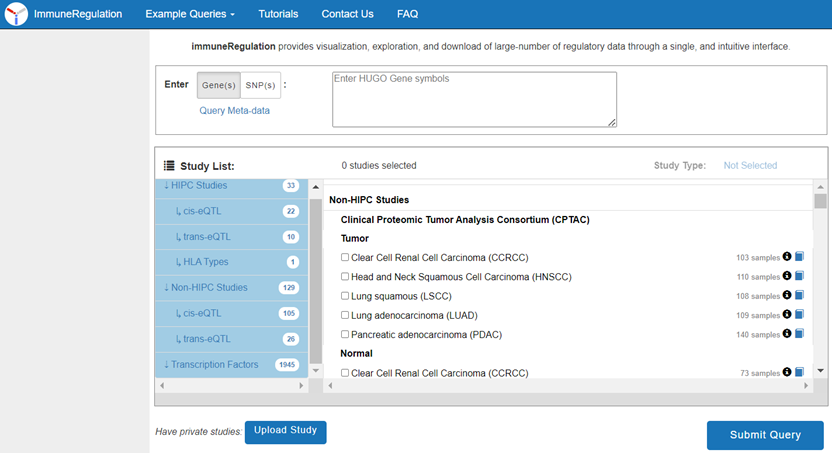The width and height of the screenshot is (832, 453).
Task: Show info for Lung squamous (LSCC) study
Action: pyautogui.click(x=787, y=295)
